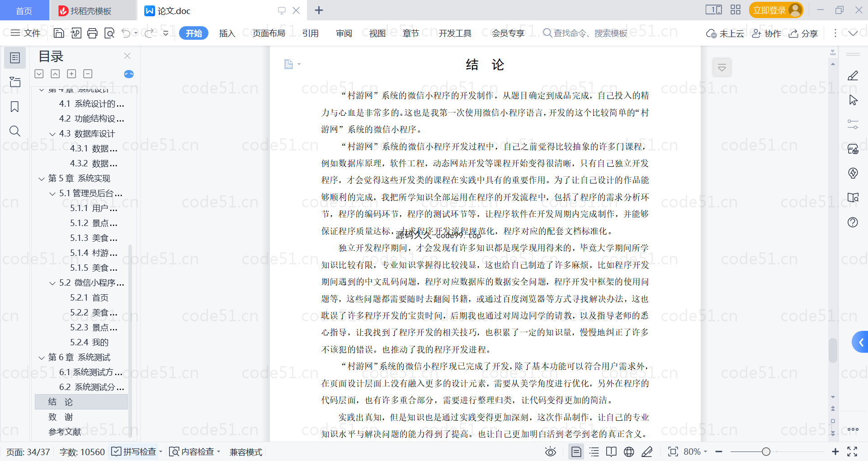Click the Undo arrow icon
This screenshot has height=461, width=868.
point(126,33)
